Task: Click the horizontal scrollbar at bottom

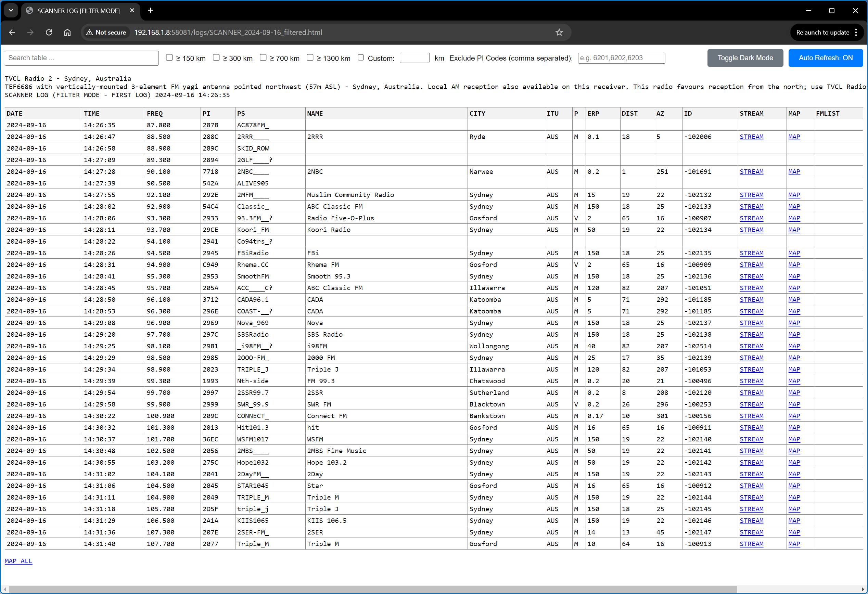Action: tap(372, 589)
